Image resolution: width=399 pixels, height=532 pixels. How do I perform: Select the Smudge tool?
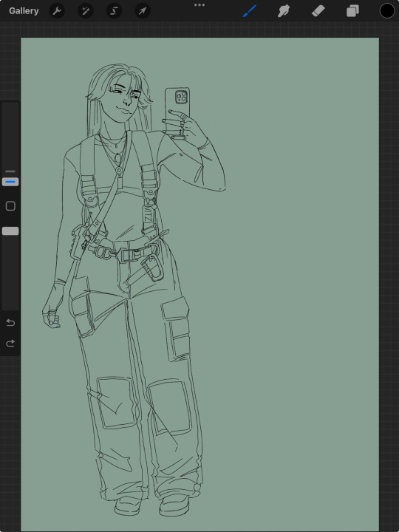tap(283, 11)
